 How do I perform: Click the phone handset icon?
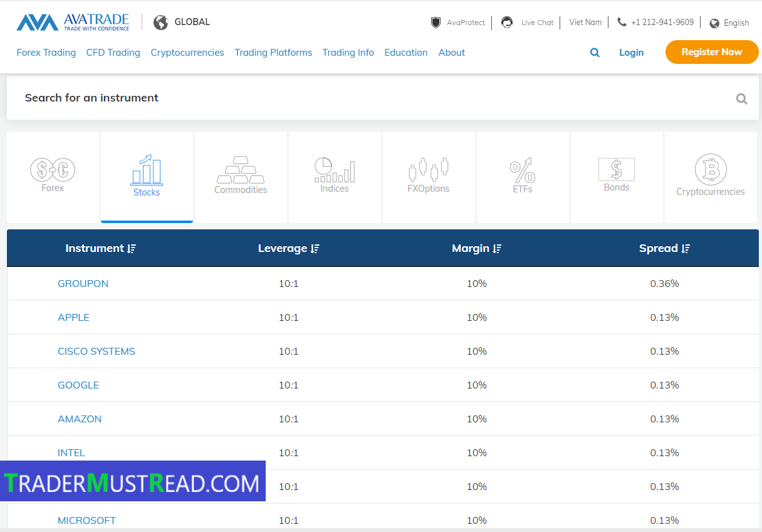[x=622, y=22]
